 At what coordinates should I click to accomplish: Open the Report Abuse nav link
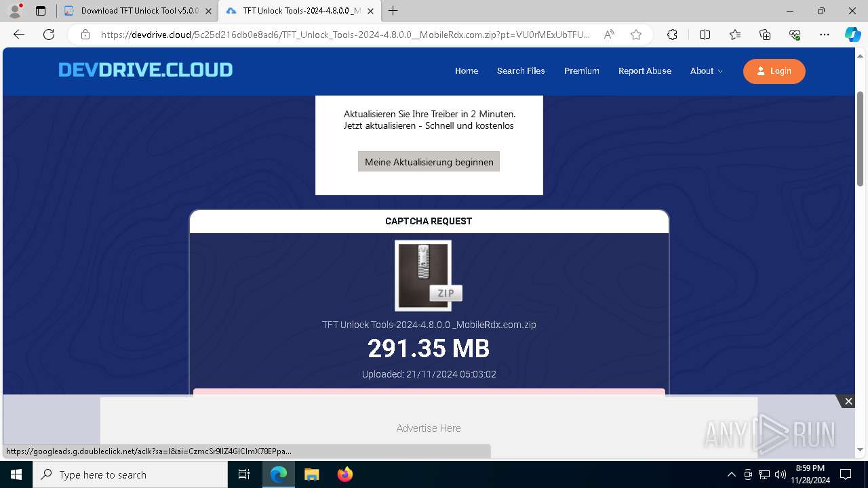click(645, 71)
